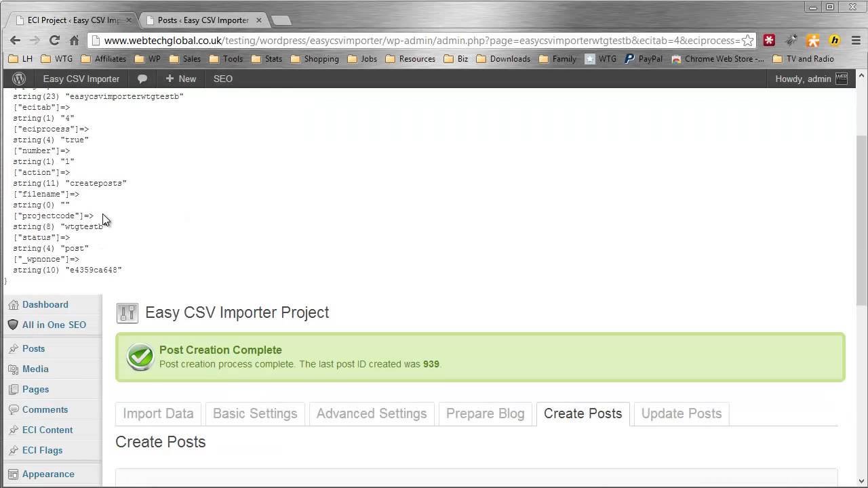868x488 pixels.
Task: Click the browser Back arrow
Action: tap(15, 41)
